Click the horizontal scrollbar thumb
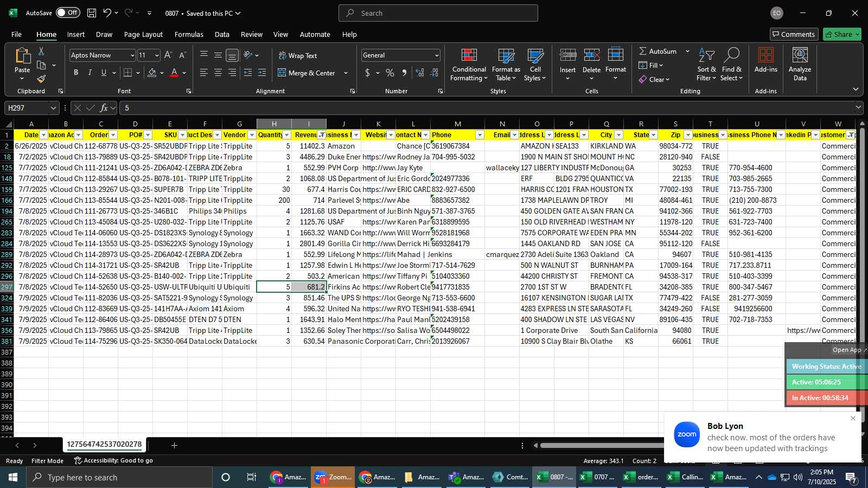Image resolution: width=868 pixels, height=488 pixels. 602,446
